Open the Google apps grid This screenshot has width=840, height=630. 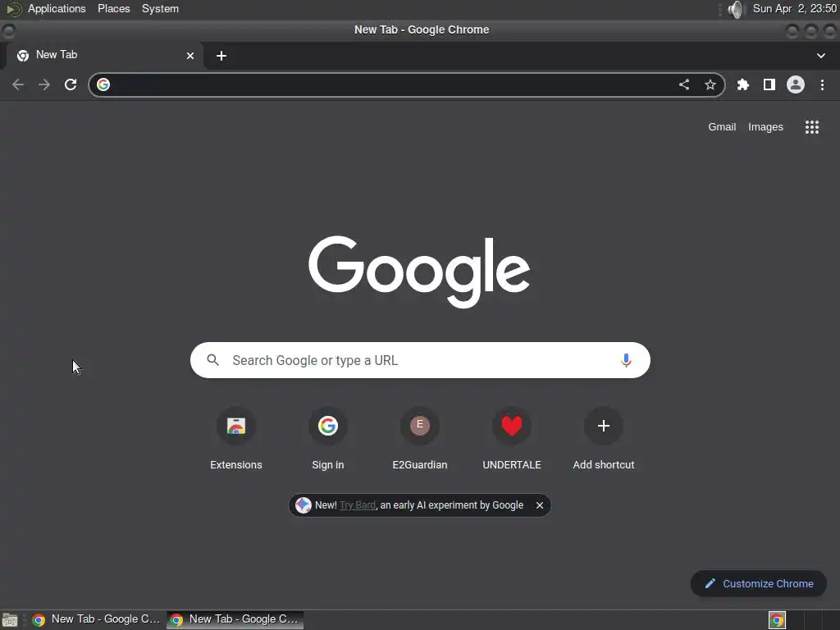tap(812, 127)
